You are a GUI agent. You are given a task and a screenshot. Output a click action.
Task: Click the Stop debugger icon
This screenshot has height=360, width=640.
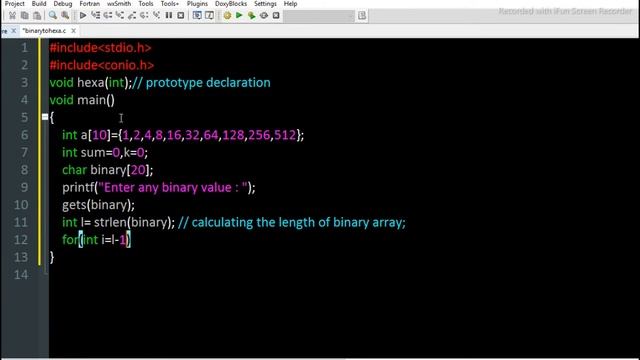click(x=181, y=16)
